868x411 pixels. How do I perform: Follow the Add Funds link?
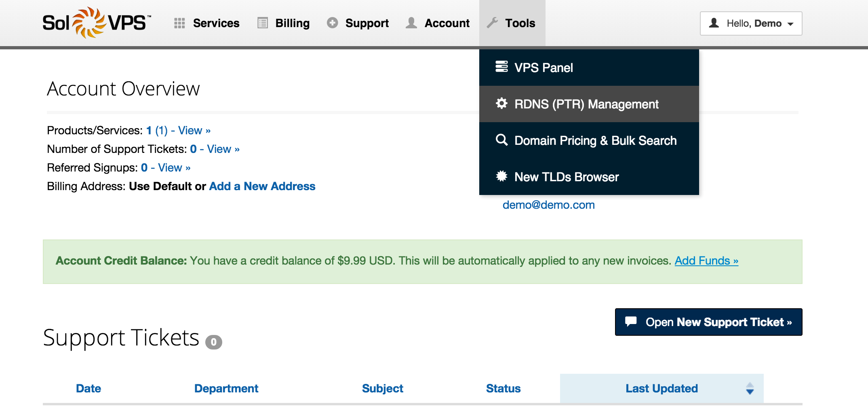[x=706, y=261]
